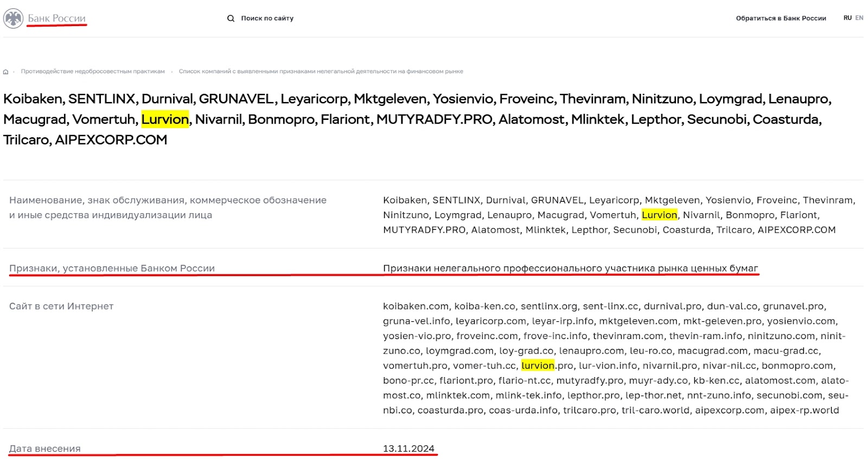Click highlighted lurvion in the website list
Viewport: 868px width, 459px height.
click(538, 366)
